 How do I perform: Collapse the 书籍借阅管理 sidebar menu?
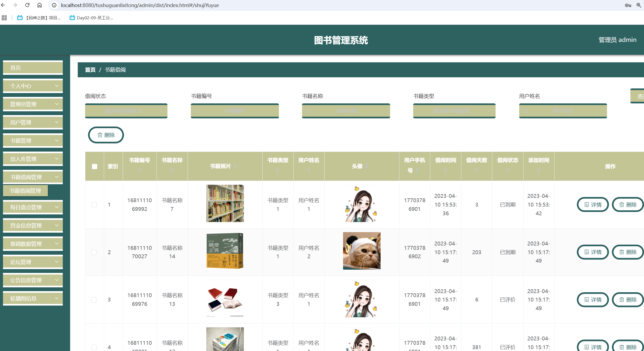[x=33, y=177]
